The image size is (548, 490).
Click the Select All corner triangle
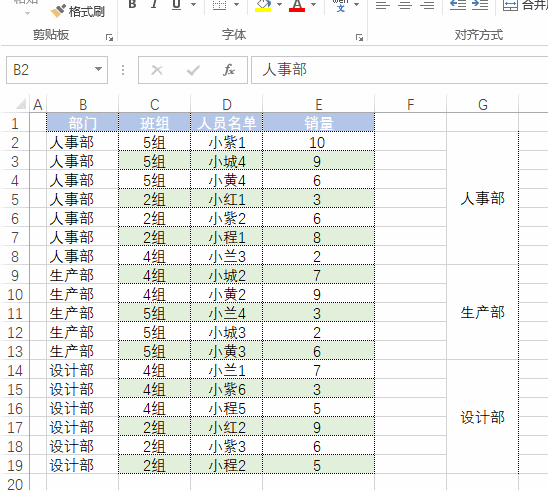[21, 104]
